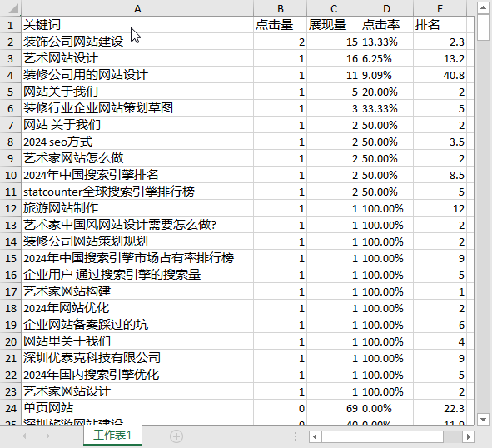
Task: Select cell 艺术家网站怎么做
Action: tap(137, 158)
